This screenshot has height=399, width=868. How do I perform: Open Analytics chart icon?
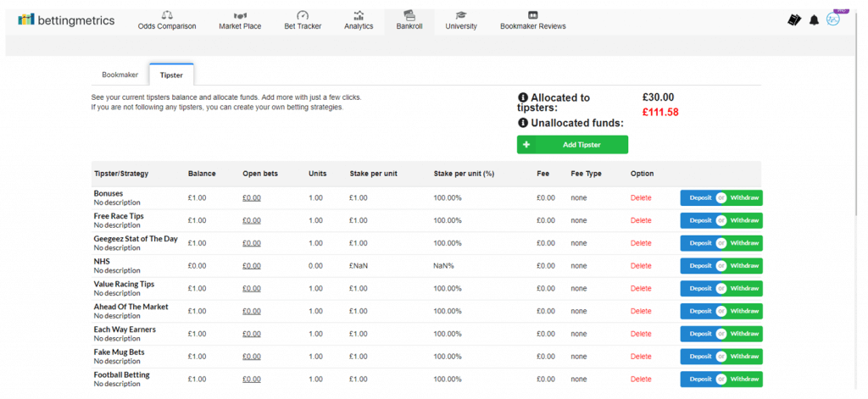[359, 15]
